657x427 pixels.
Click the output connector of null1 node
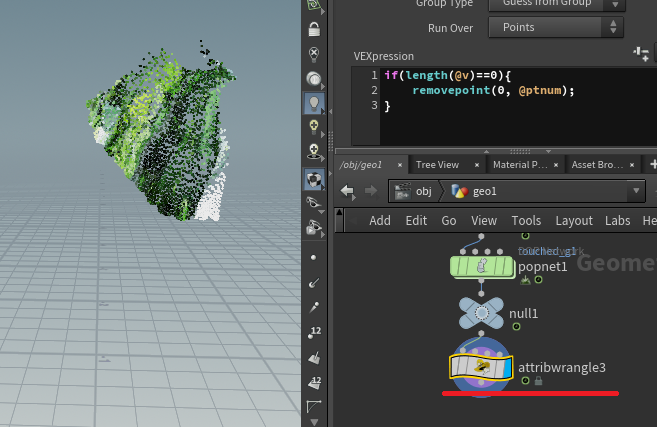click(481, 334)
